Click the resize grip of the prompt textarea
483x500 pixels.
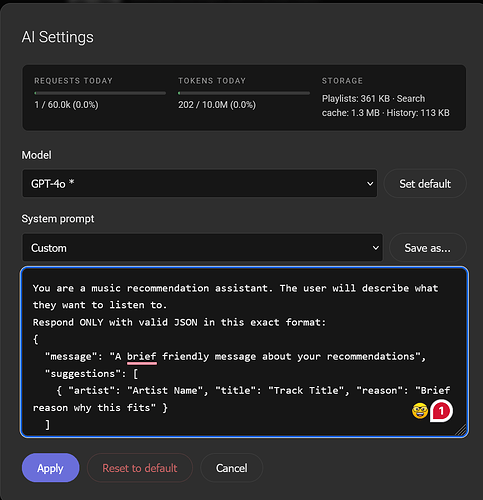pyautogui.click(x=461, y=430)
